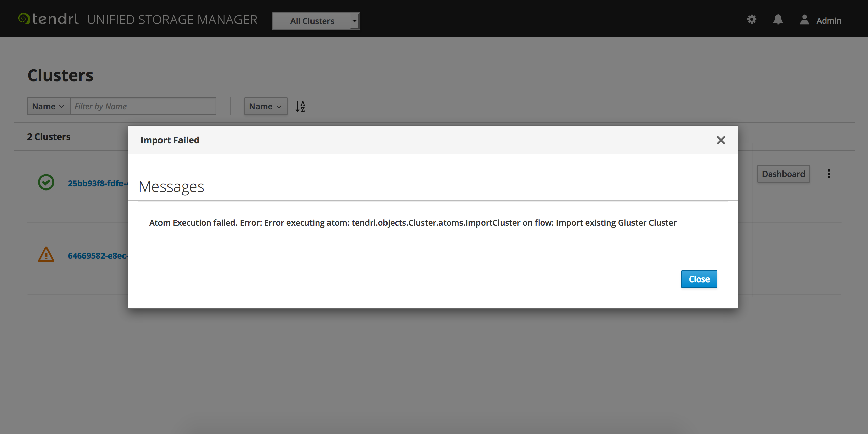Click the orange warning triangle icon

[x=46, y=255]
